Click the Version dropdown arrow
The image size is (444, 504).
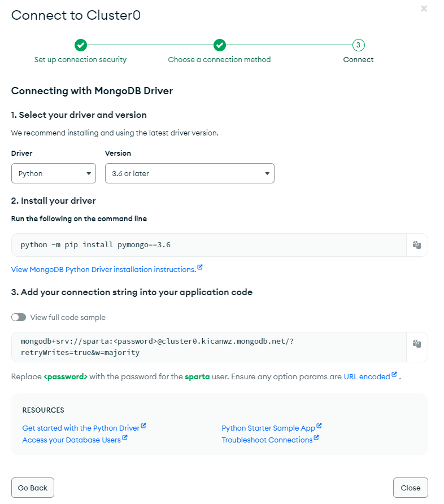[x=267, y=174]
